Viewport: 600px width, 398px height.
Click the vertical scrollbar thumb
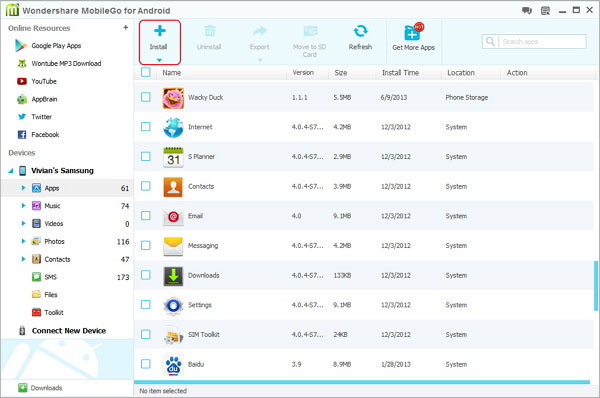coord(595,286)
